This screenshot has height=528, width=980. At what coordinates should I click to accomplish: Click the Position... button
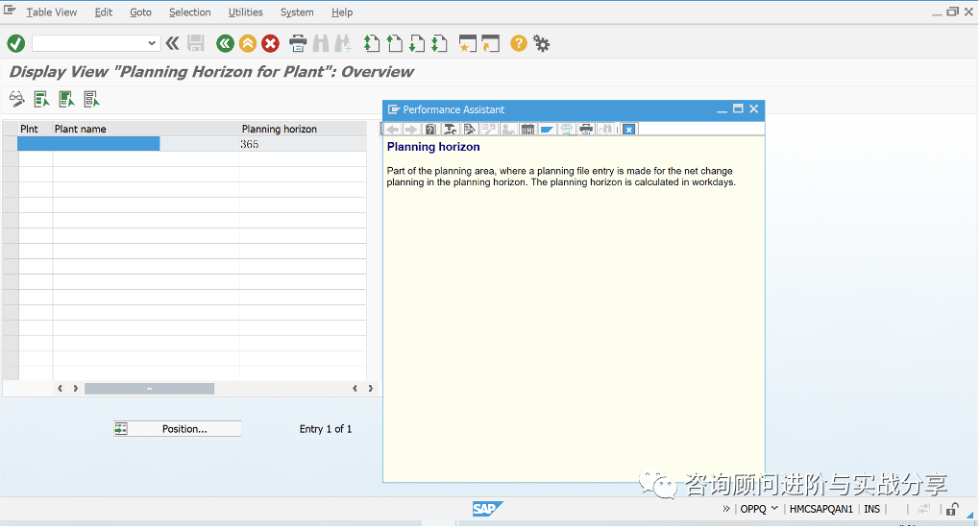[178, 429]
